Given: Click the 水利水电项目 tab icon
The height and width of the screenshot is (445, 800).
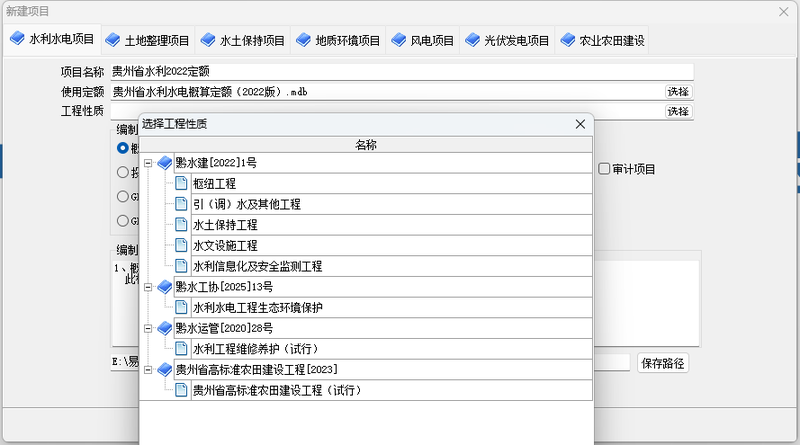Looking at the screenshot, I should coord(17,38).
